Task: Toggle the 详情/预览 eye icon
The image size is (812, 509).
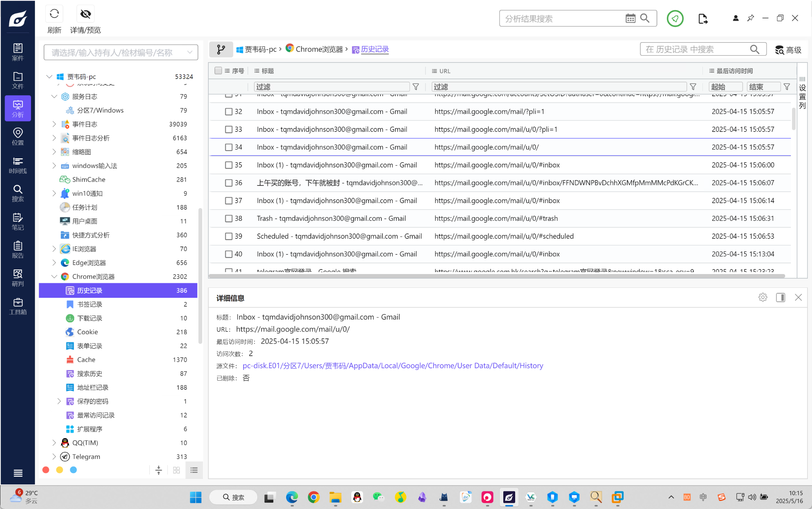Action: [x=85, y=14]
